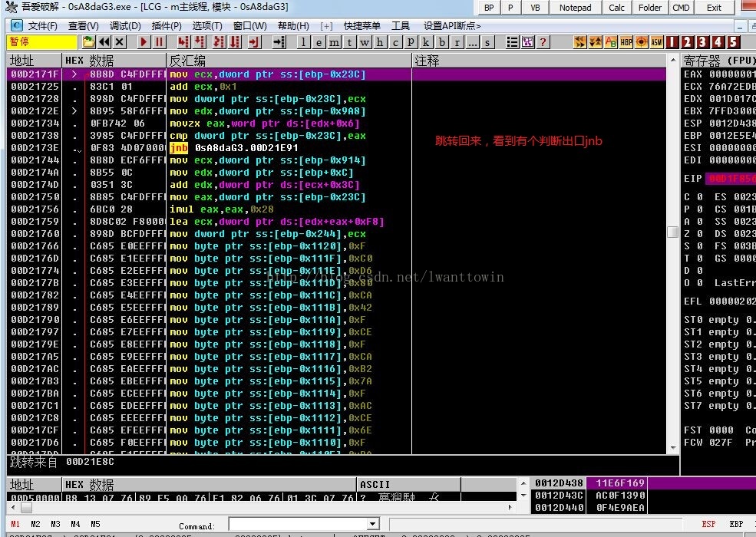
Task: Run the program with the red play icon
Action: click(x=144, y=42)
